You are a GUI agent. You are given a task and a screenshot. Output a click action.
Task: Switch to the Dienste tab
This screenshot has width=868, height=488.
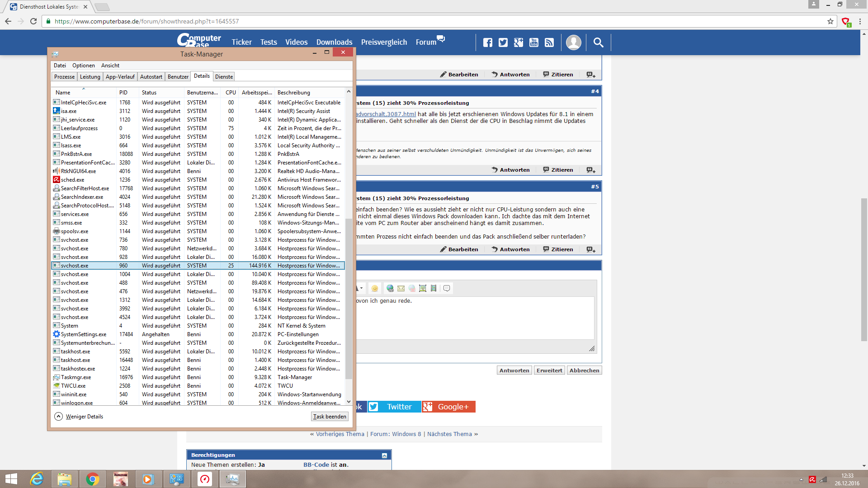224,77
